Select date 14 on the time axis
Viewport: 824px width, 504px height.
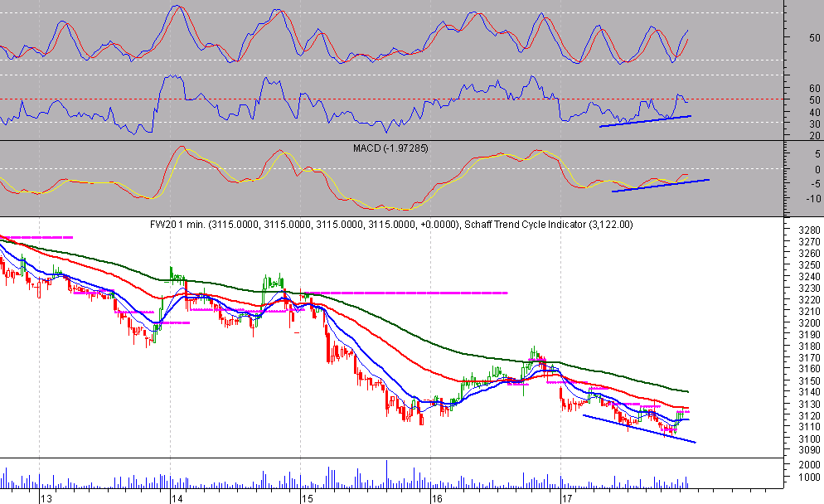click(x=176, y=499)
